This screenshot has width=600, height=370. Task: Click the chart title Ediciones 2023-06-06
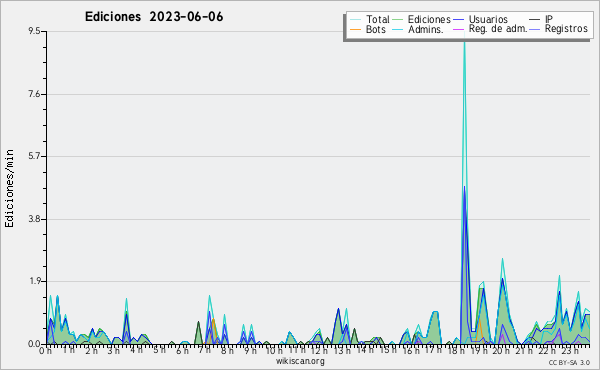pos(154,17)
